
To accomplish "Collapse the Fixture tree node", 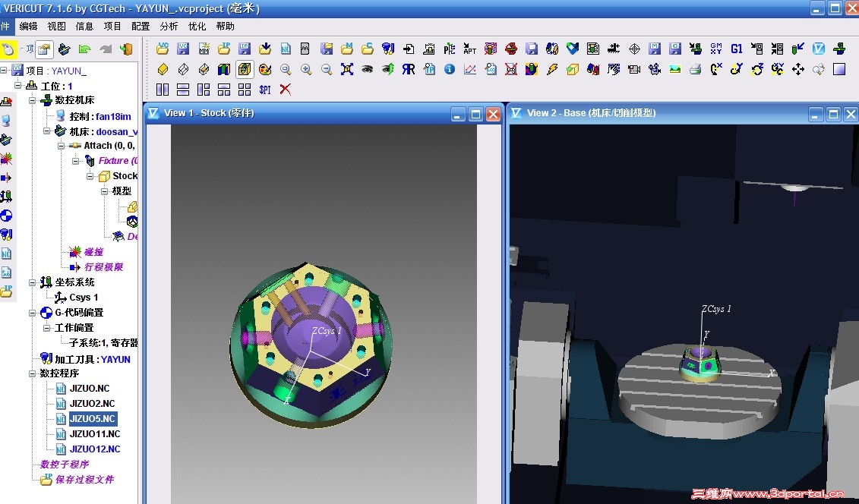I will [x=76, y=161].
